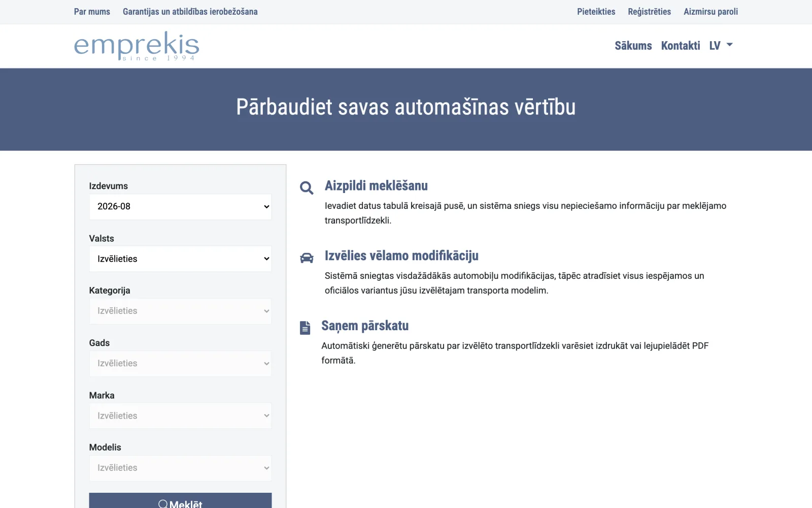The height and width of the screenshot is (508, 812).
Task: Open the Kategorija dropdown
Action: click(x=180, y=311)
